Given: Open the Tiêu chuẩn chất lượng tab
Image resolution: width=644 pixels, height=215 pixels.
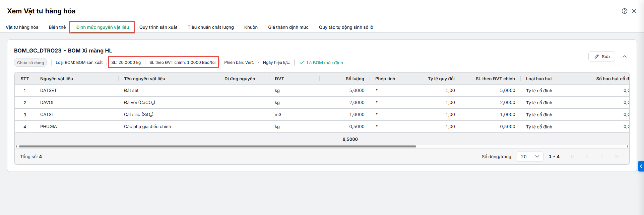Looking at the screenshot, I should pyautogui.click(x=211, y=27).
